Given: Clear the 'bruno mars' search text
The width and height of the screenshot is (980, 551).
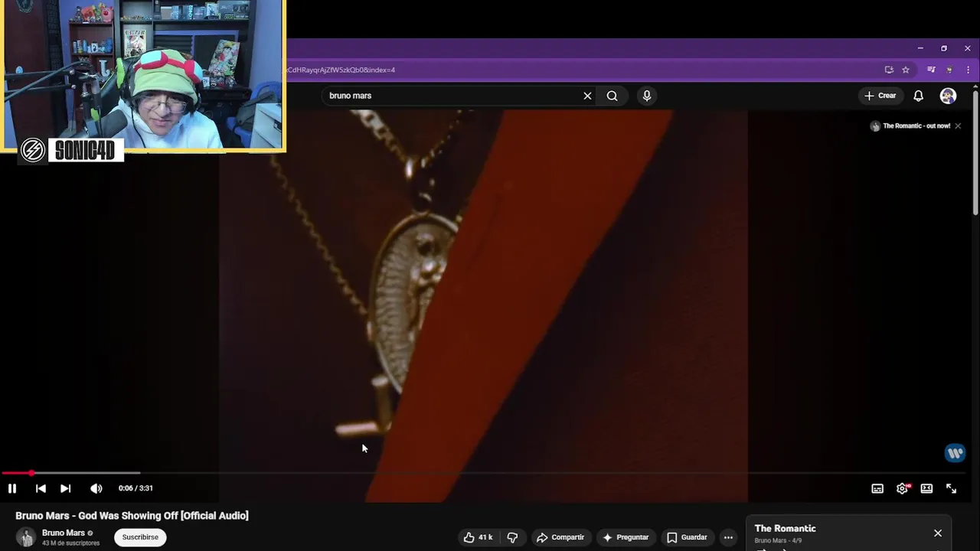Looking at the screenshot, I should click(587, 96).
